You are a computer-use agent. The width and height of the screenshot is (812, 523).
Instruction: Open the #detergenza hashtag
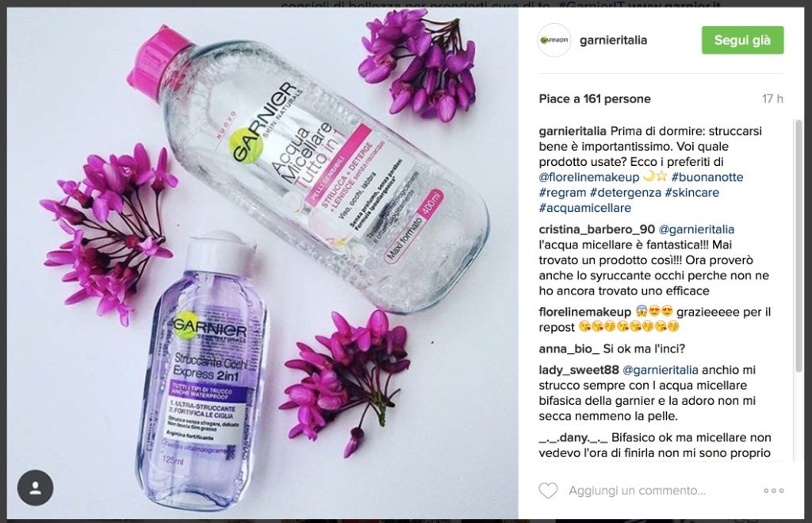(626, 192)
